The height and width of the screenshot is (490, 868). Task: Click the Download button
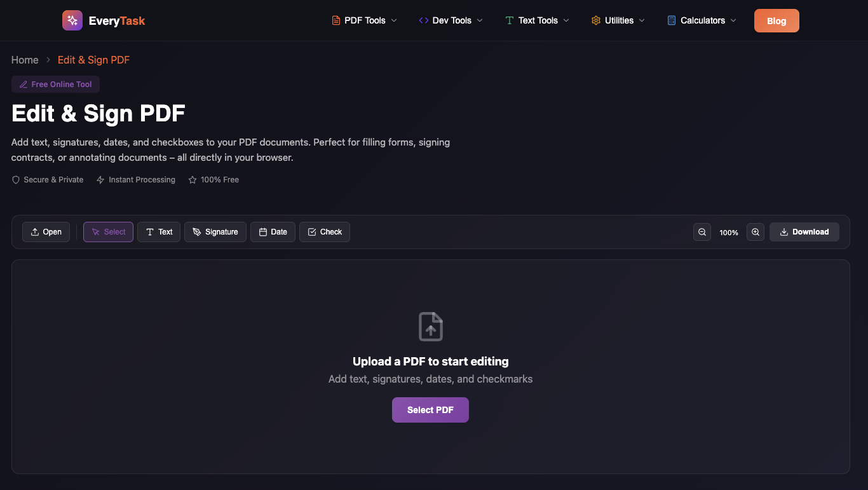(x=804, y=232)
